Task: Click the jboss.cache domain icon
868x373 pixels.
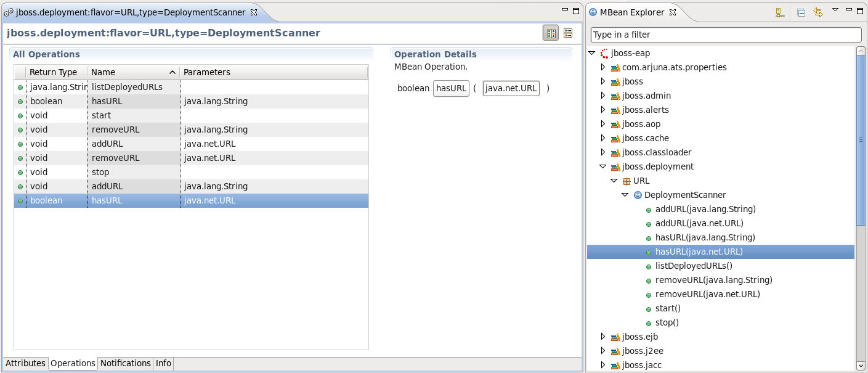Action: [x=615, y=139]
